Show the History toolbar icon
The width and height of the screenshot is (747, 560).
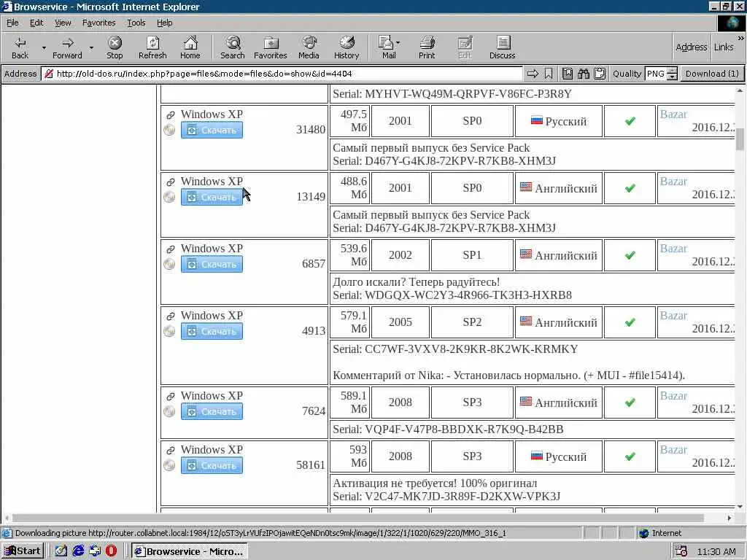coord(347,47)
